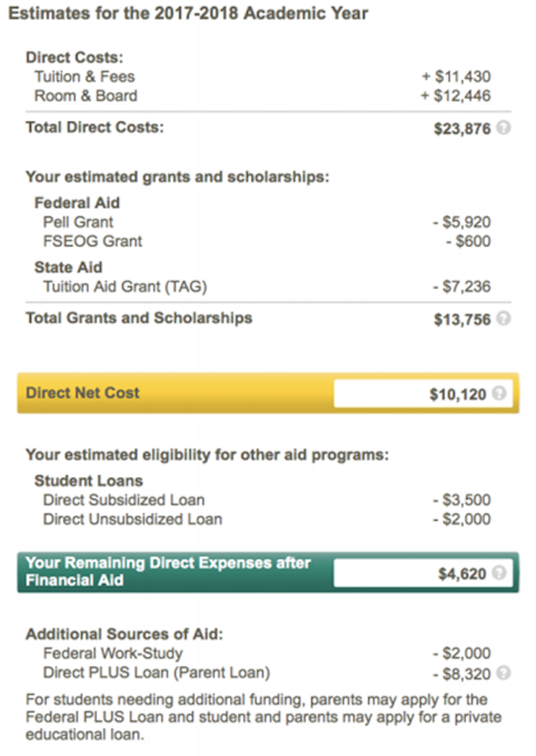Click the Direct Subsidized Loan label

coord(124,500)
